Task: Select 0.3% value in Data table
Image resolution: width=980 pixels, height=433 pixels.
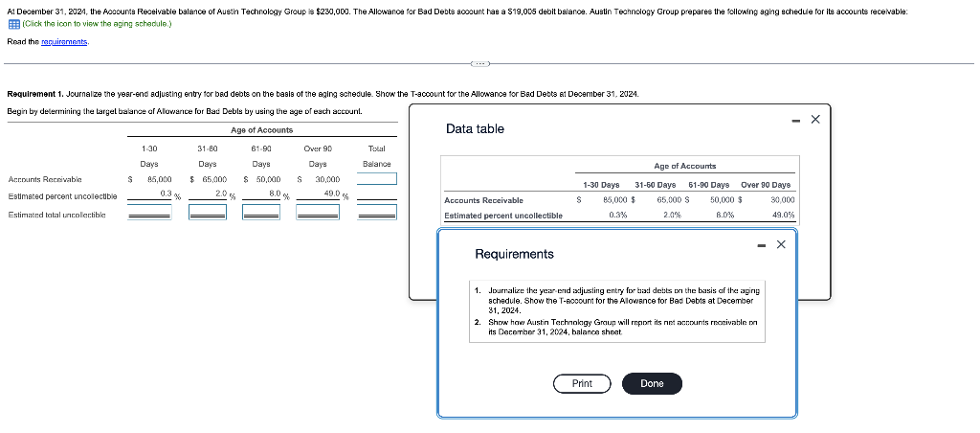Action: pos(618,216)
